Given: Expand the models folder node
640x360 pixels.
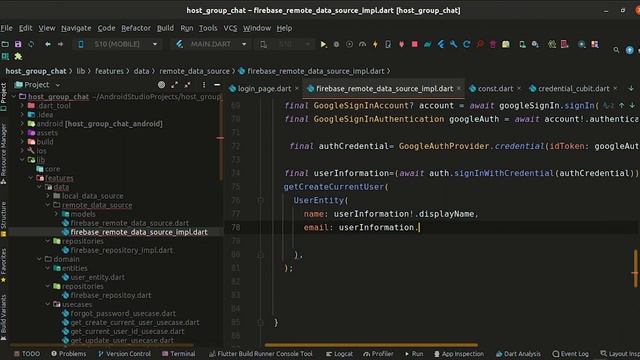Looking at the screenshot, I should tap(56, 214).
